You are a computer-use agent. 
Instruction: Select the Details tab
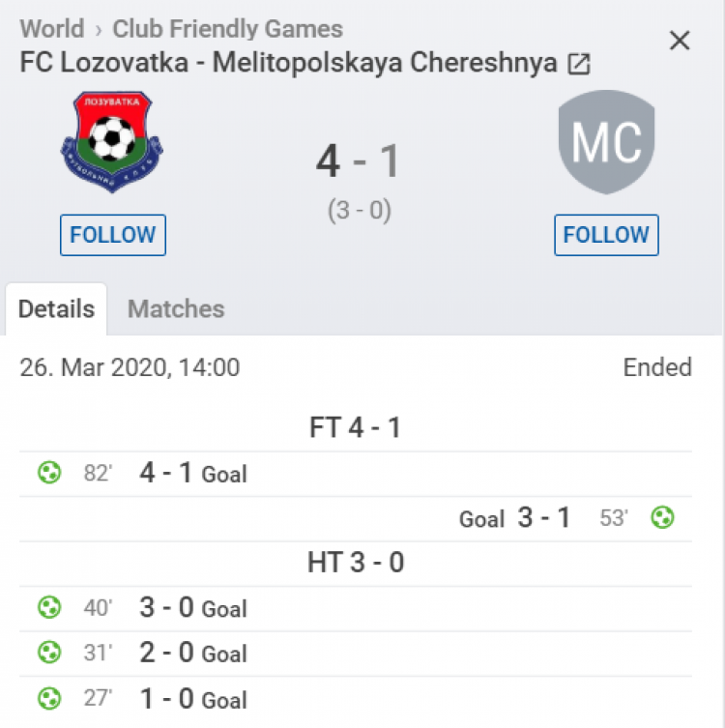(x=57, y=309)
